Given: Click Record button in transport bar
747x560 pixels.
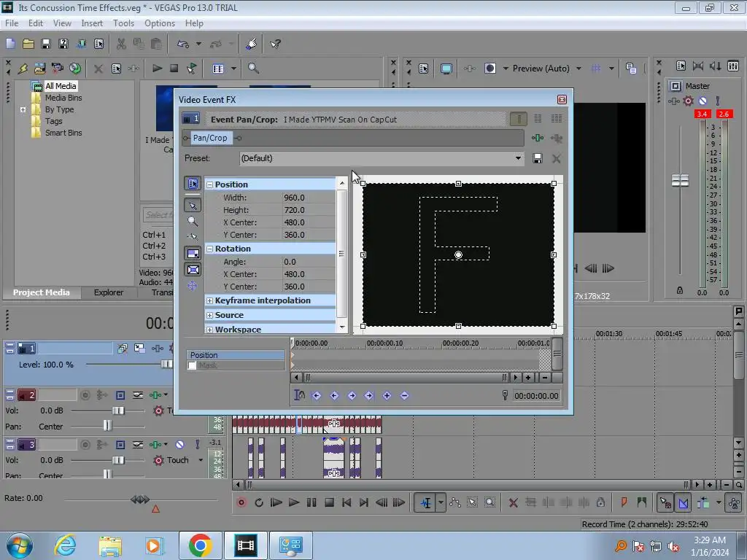Looking at the screenshot, I should click(x=241, y=502).
